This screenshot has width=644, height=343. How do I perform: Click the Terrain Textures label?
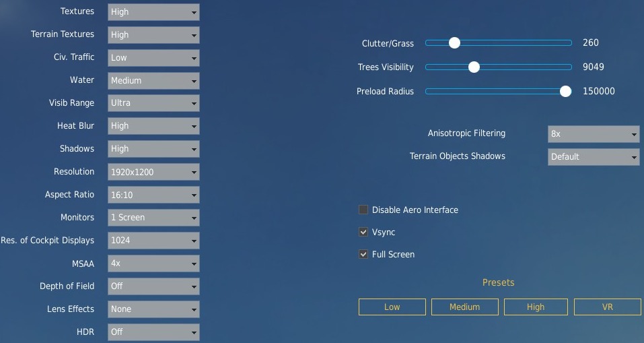(x=63, y=34)
